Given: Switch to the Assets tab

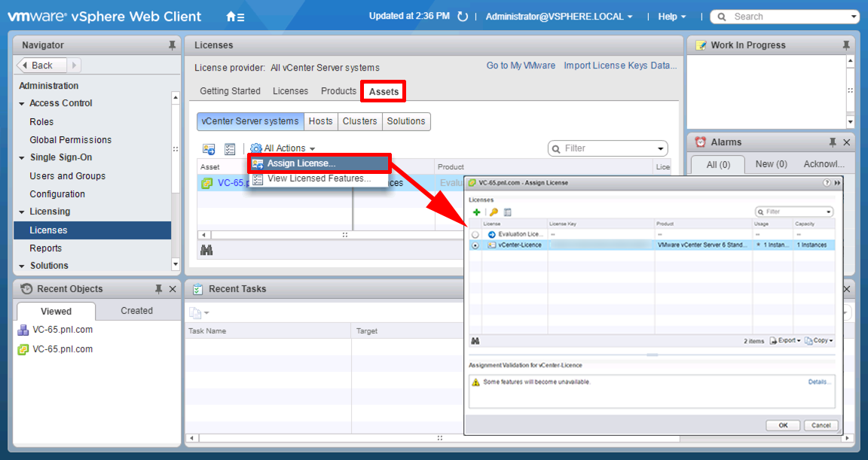Looking at the screenshot, I should (x=384, y=92).
